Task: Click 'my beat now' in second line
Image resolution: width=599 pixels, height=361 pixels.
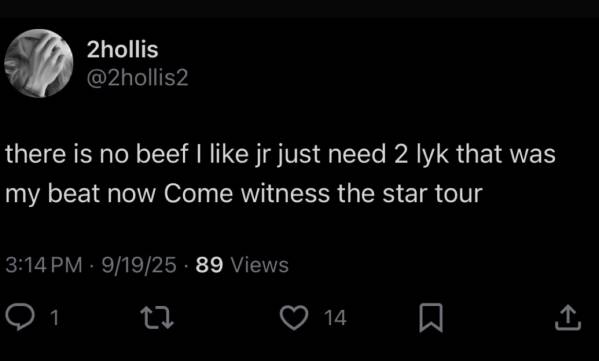Action: pos(81,194)
